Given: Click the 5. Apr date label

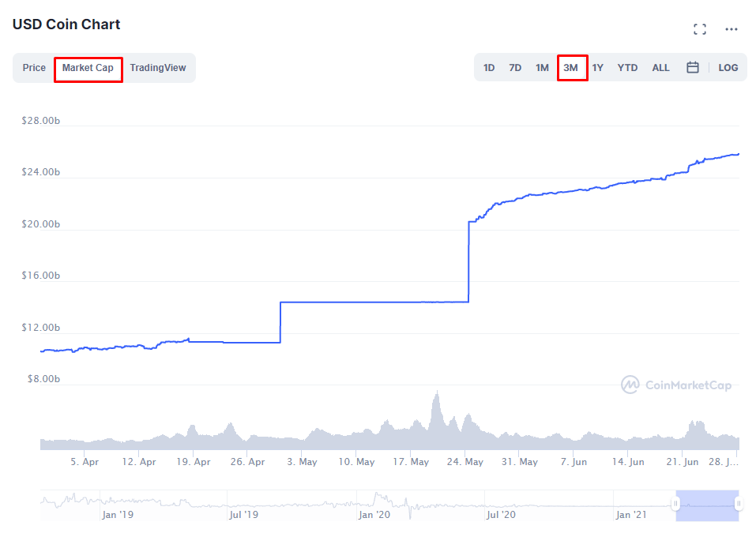Looking at the screenshot, I should tap(85, 462).
